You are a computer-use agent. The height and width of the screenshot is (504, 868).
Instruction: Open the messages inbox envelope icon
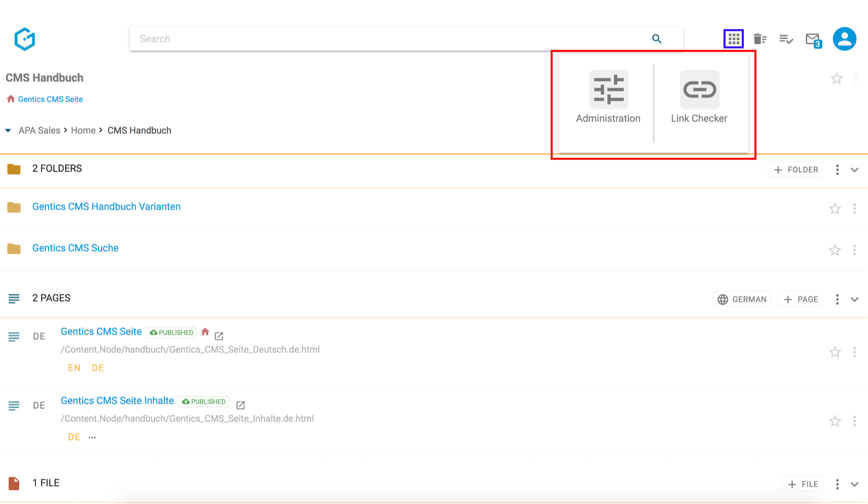[x=813, y=40]
